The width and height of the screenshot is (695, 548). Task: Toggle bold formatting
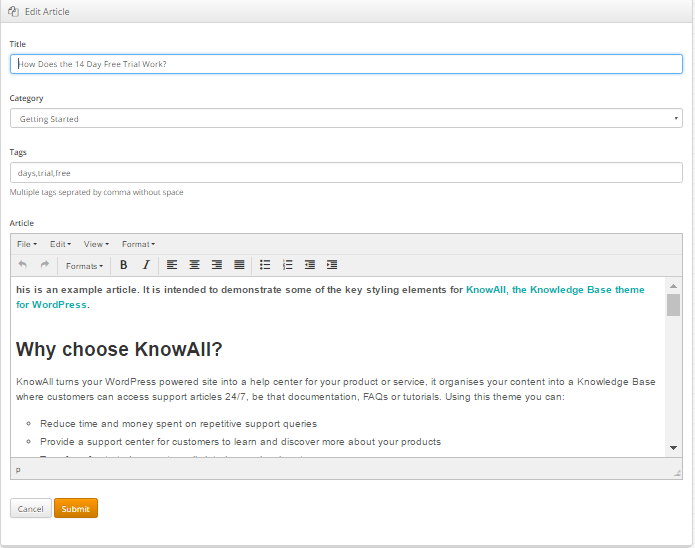click(124, 265)
